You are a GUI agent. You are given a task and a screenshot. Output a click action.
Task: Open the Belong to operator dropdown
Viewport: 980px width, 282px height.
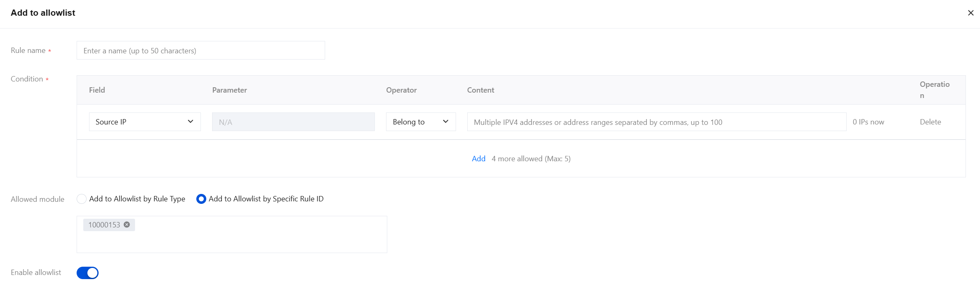click(420, 122)
